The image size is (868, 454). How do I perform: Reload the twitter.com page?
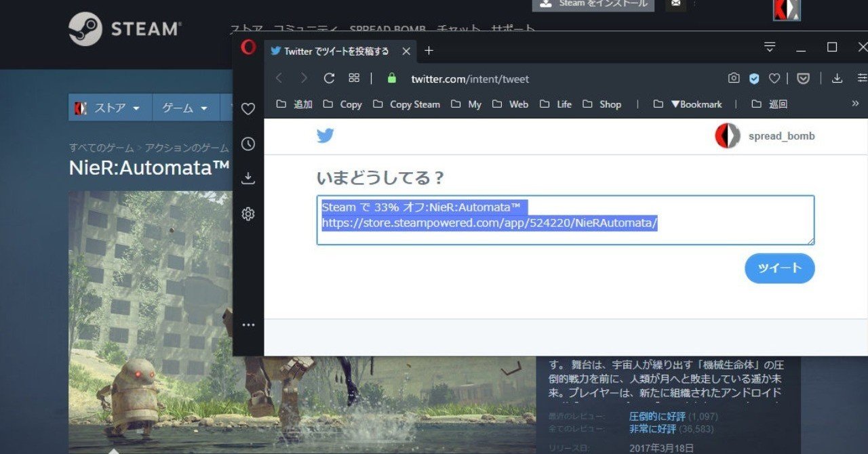(x=329, y=79)
